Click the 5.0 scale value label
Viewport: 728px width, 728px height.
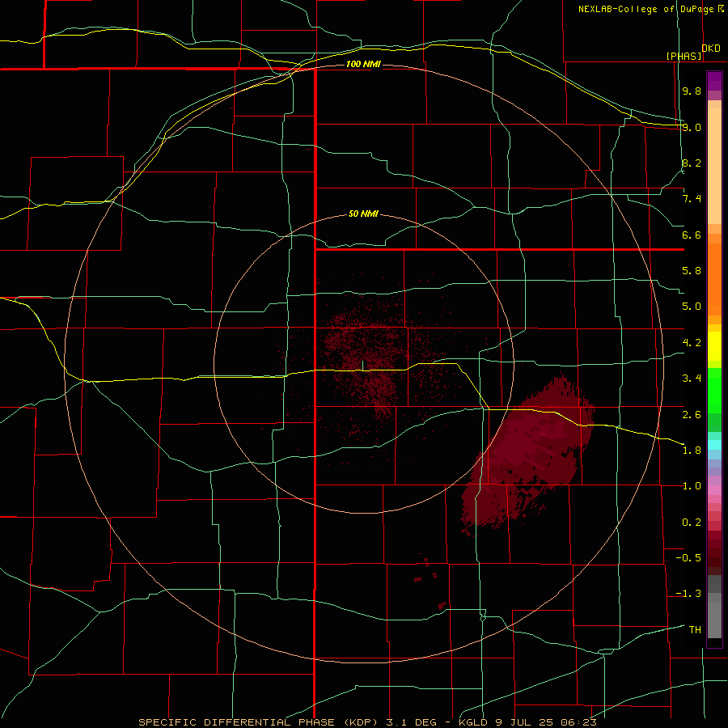(x=692, y=307)
